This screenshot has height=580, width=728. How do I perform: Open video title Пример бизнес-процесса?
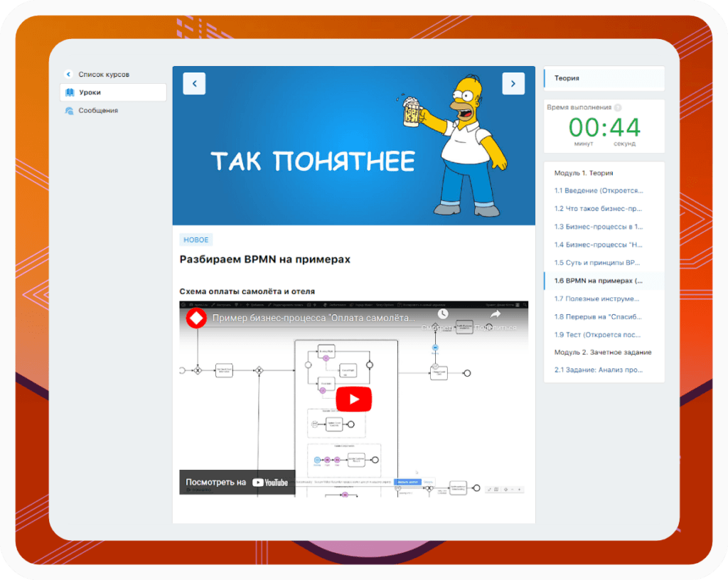(314, 318)
